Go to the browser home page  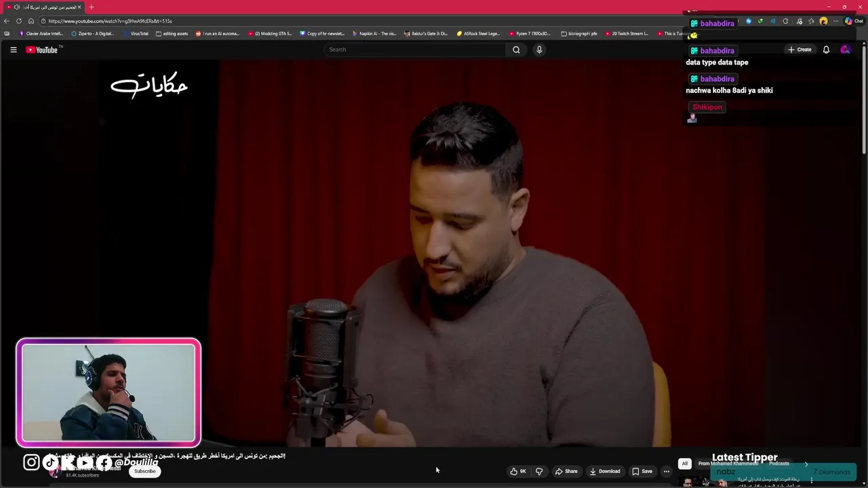click(31, 21)
